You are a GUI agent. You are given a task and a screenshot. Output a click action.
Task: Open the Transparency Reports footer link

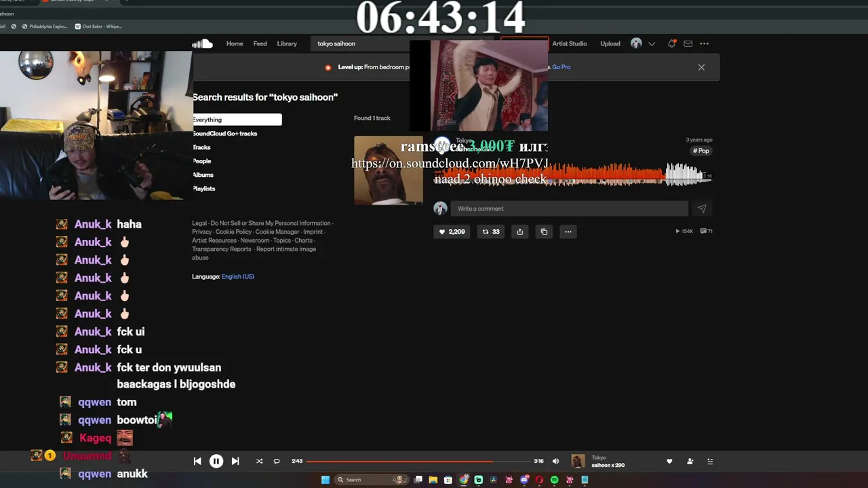pos(222,249)
